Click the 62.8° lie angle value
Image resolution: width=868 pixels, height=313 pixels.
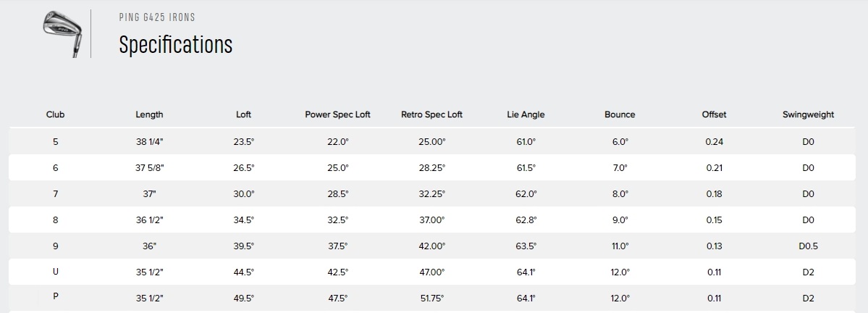[x=526, y=220]
